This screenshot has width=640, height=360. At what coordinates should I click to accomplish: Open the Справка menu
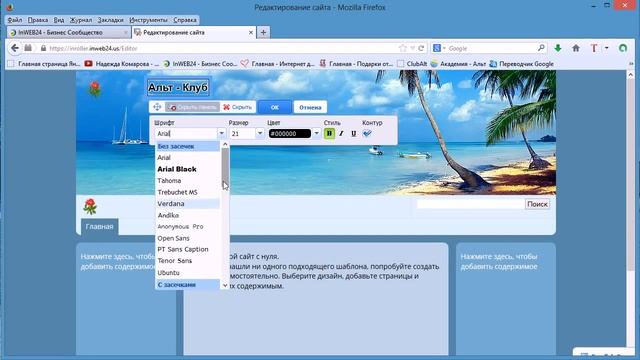point(184,20)
